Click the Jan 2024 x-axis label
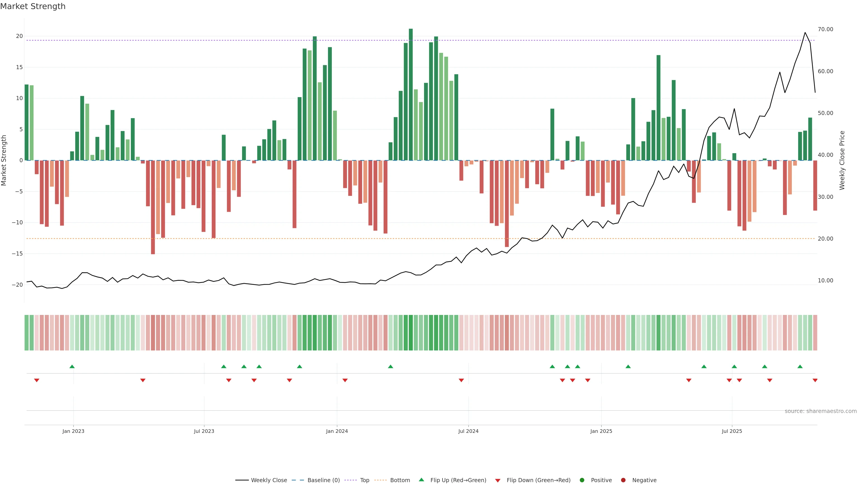Viewport: 868px width, 488px height. pos(337,431)
